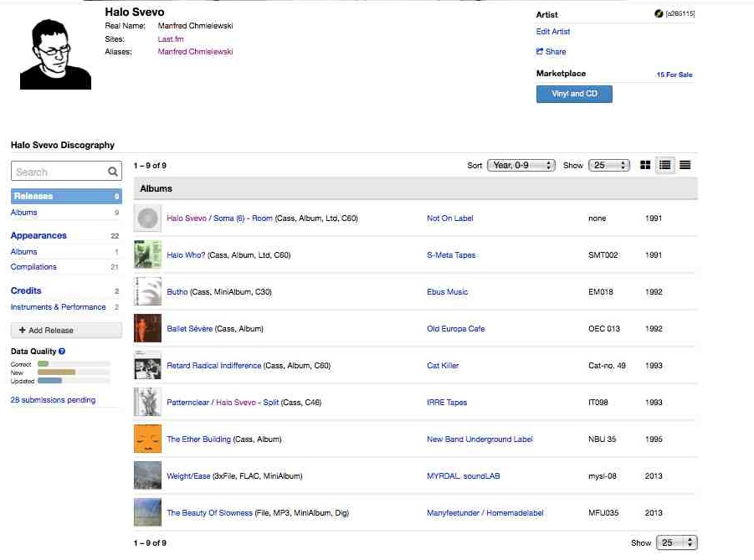Image resolution: width=754 pixels, height=560 pixels.
Task: Select the detailed list view icon
Action: pos(665,165)
